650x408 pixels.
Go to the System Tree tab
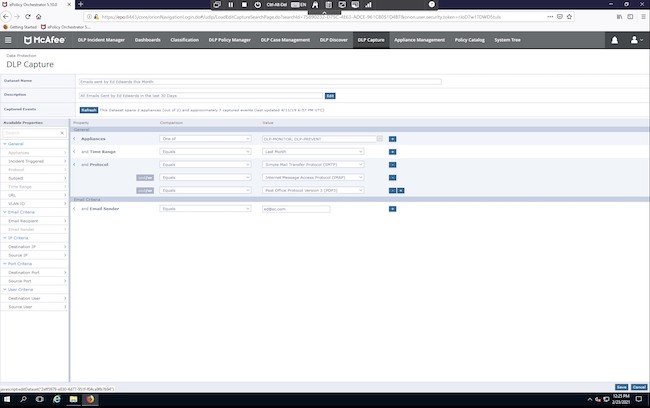(x=507, y=40)
